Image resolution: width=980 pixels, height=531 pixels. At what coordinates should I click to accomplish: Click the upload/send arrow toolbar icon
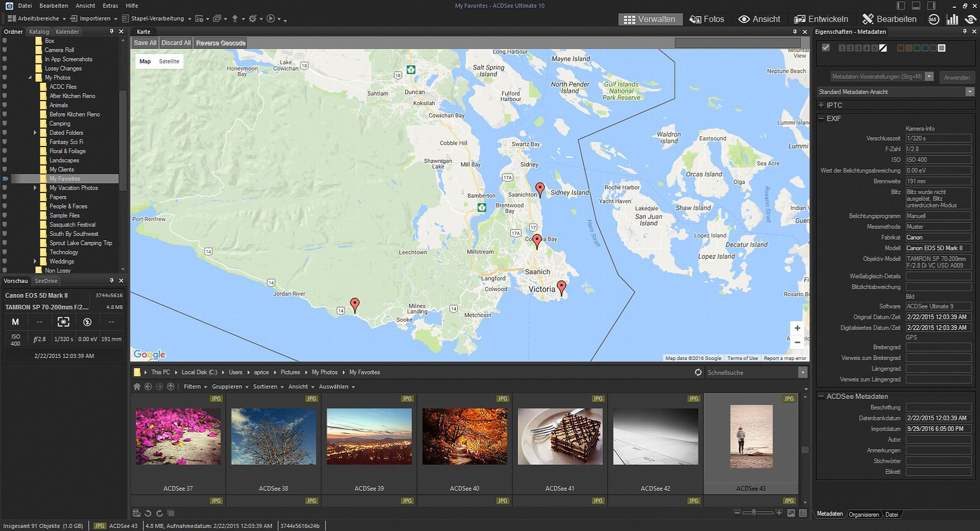click(235, 19)
